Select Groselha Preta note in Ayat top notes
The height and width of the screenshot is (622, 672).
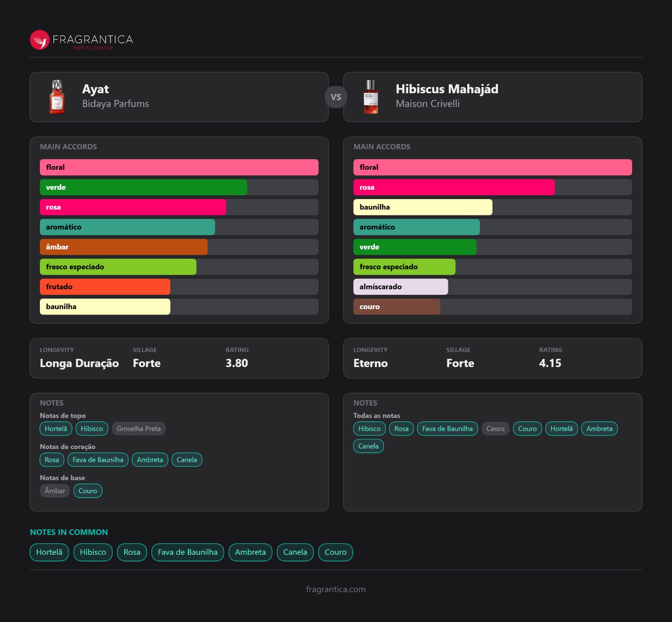pos(139,429)
